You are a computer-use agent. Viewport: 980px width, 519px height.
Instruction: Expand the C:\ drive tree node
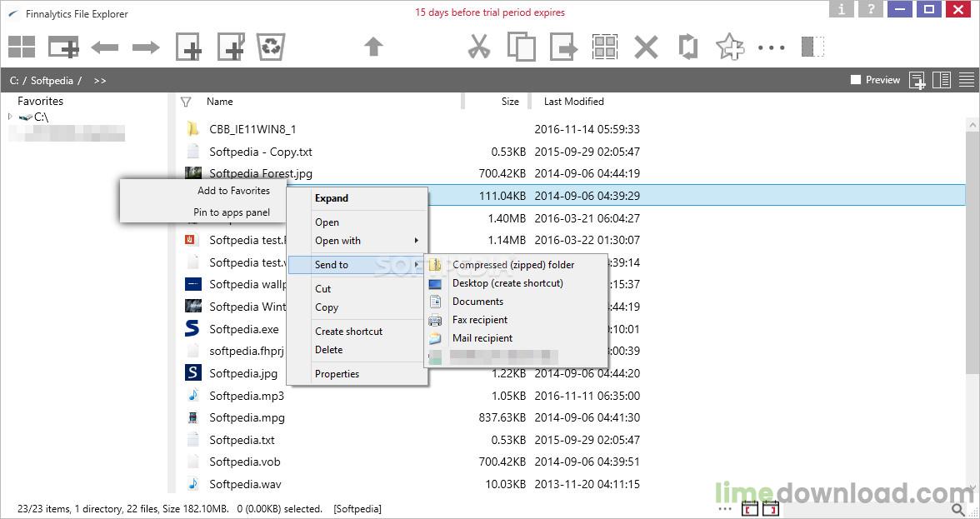click(x=10, y=117)
